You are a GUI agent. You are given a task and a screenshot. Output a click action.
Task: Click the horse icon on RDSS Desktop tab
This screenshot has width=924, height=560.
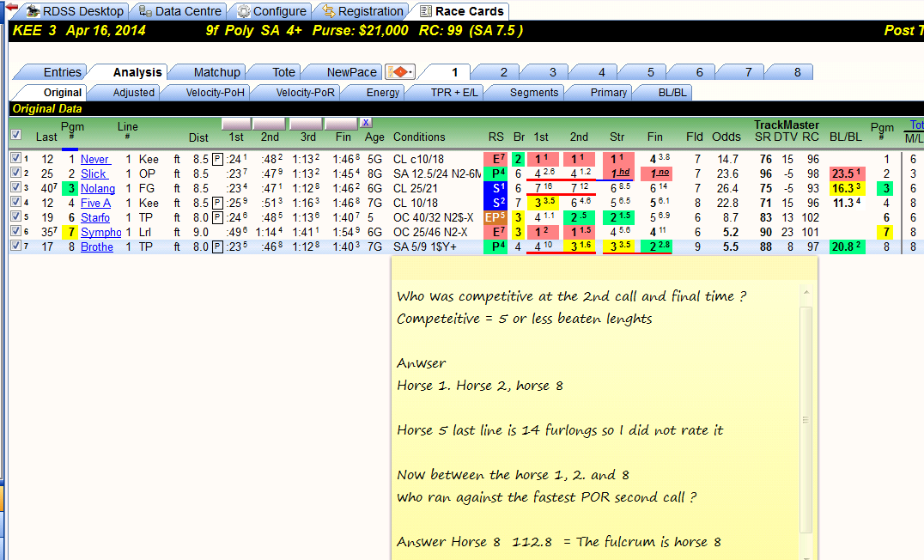point(33,11)
